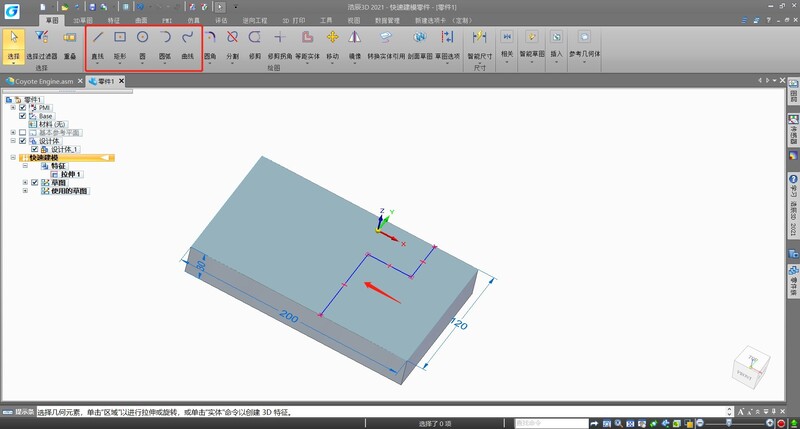This screenshot has width=800, height=429.
Task: Activate the 智能尺寸 (Smart Dimension) tool
Action: click(x=480, y=44)
